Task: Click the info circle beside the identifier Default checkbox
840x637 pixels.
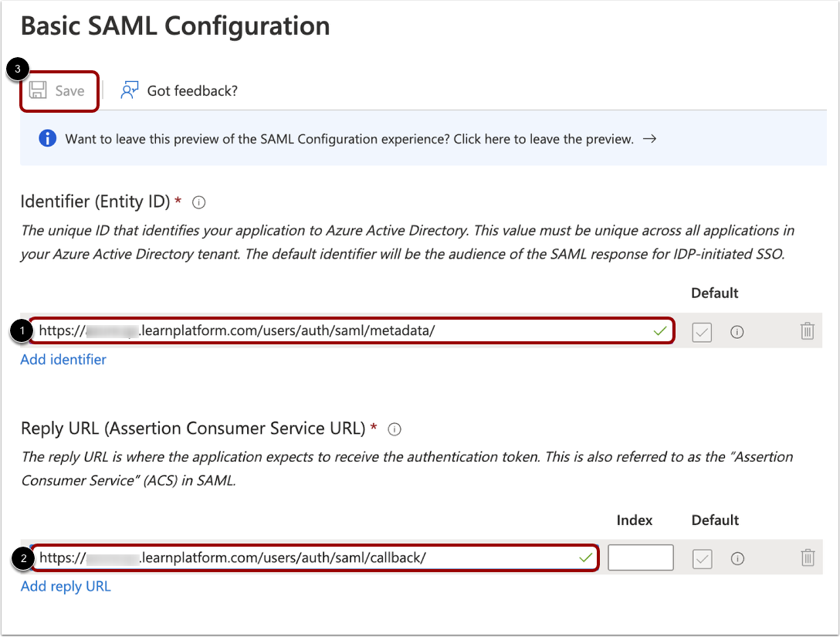Action: pyautogui.click(x=737, y=332)
